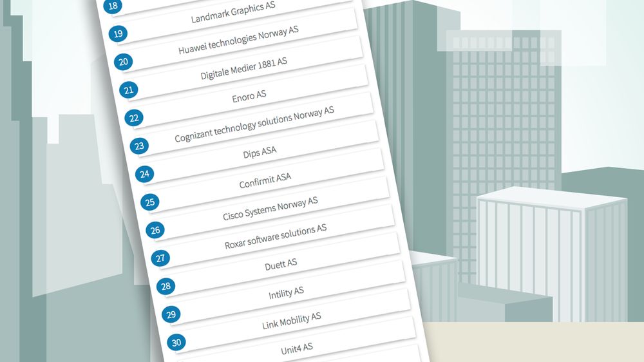Click the number 24 rank badge
The width and height of the screenshot is (644, 362).
144,174
